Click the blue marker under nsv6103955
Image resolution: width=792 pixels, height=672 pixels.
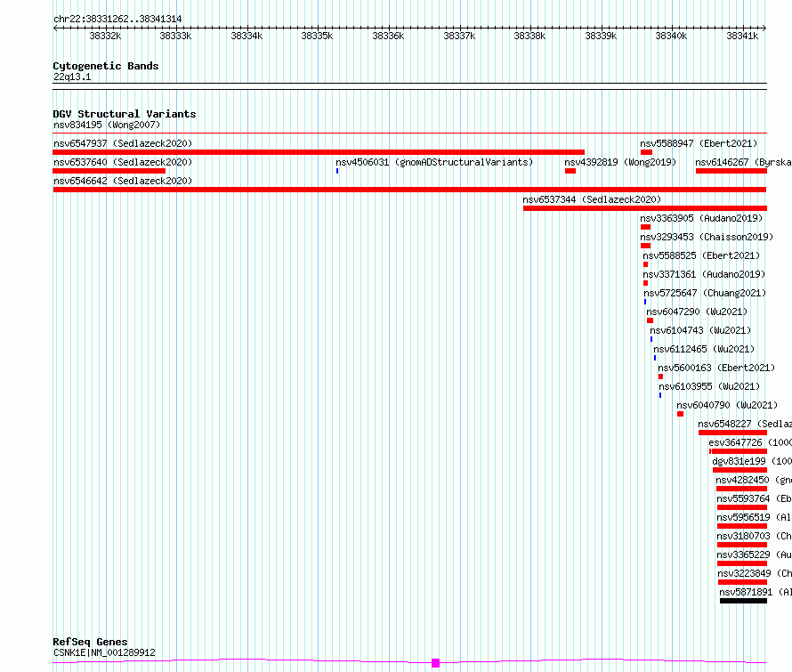pyautogui.click(x=660, y=395)
